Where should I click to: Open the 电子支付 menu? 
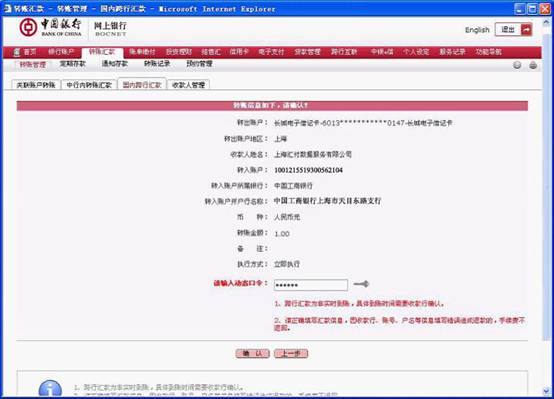coord(271,52)
